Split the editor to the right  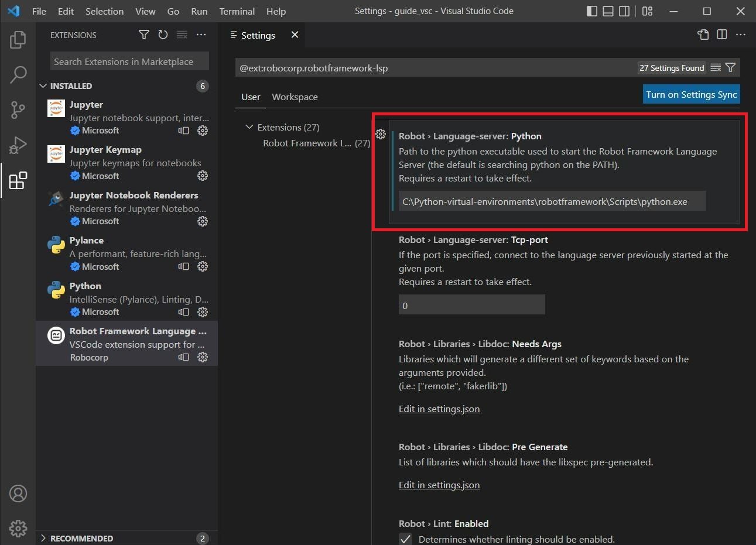coord(722,35)
